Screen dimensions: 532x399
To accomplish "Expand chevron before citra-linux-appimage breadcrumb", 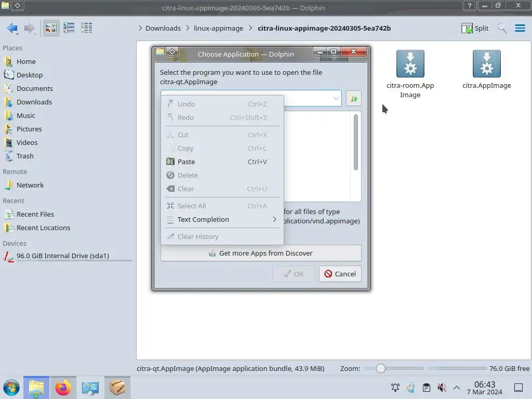I will pos(250,28).
